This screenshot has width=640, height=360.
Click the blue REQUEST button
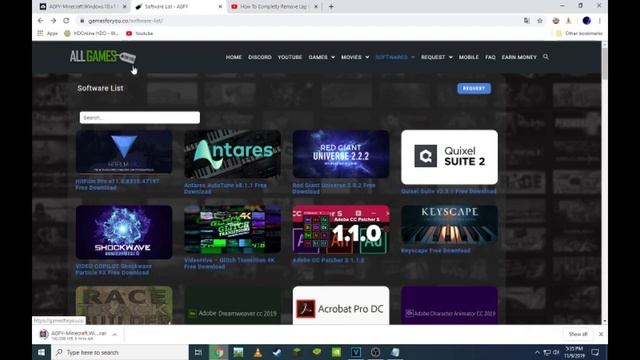coord(474,88)
